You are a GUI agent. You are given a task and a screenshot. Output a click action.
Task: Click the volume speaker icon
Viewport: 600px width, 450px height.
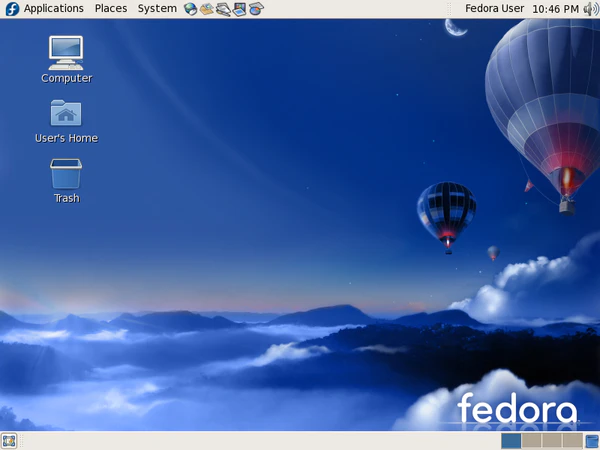coord(590,9)
